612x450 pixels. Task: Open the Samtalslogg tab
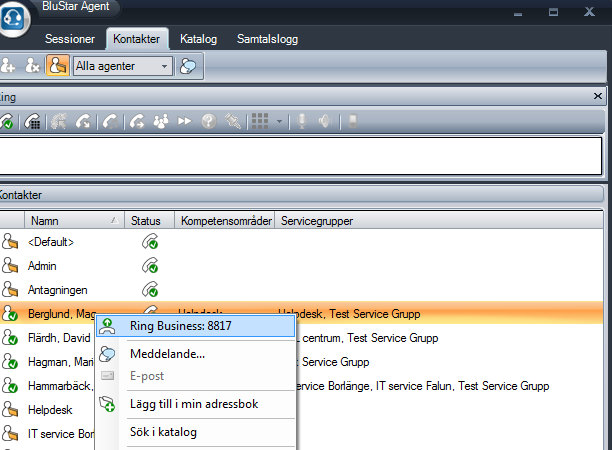pos(267,39)
